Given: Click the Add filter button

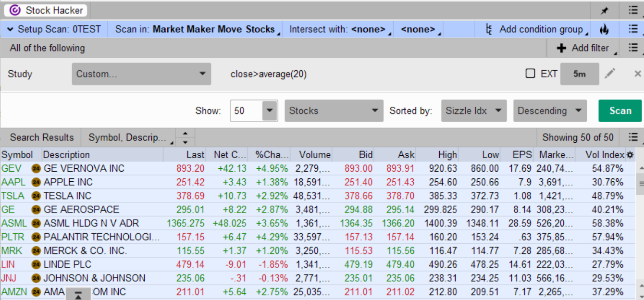Looking at the screenshot, I should click(x=582, y=48).
